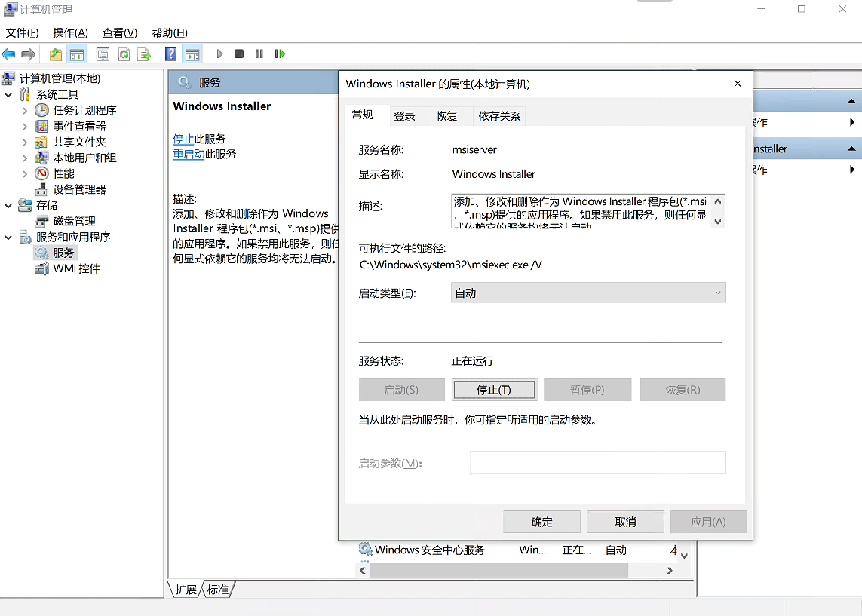The image size is (862, 616).
Task: Click the Export List toolbar icon
Action: pyautogui.click(x=144, y=54)
